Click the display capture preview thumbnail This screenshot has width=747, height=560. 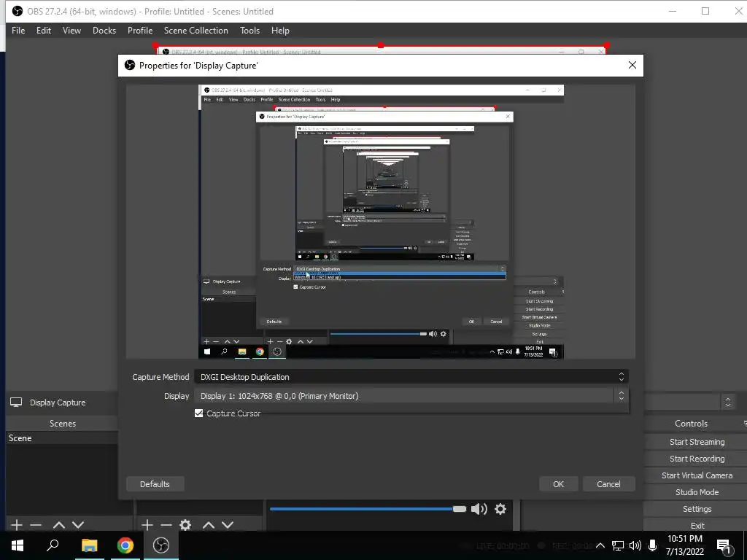click(381, 222)
